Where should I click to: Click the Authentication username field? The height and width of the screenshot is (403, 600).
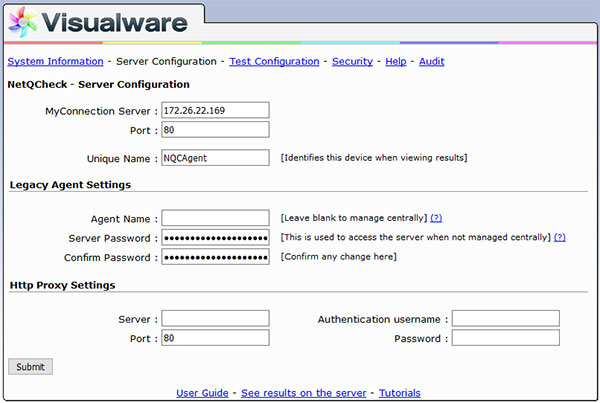[505, 318]
